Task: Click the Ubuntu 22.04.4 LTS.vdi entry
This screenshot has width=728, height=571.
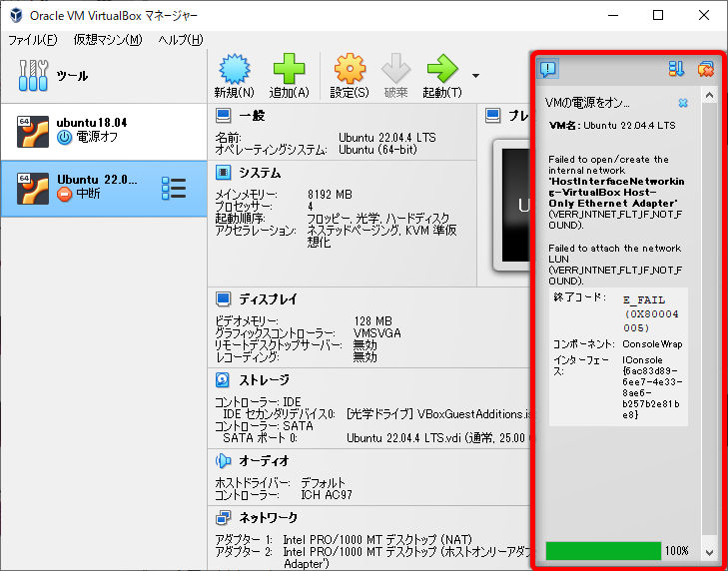Action: coord(437,438)
